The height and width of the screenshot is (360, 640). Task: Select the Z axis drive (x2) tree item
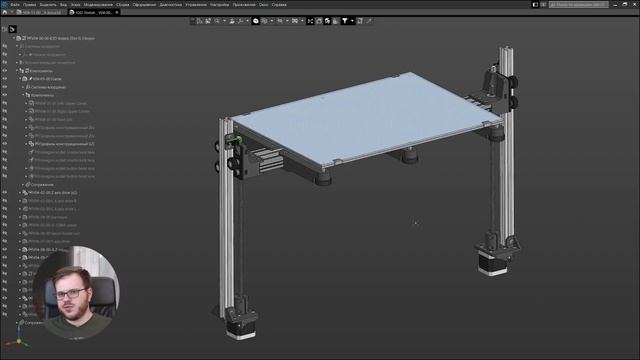pos(53,193)
